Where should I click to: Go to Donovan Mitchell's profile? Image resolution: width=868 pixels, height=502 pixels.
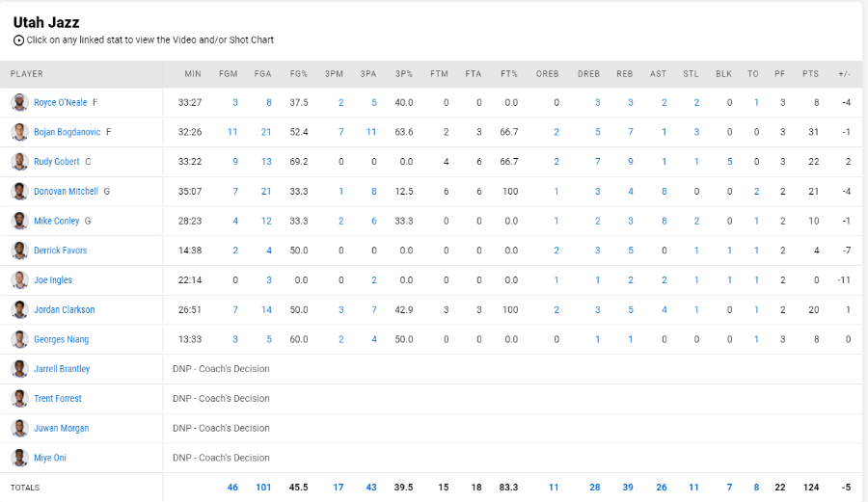click(66, 192)
